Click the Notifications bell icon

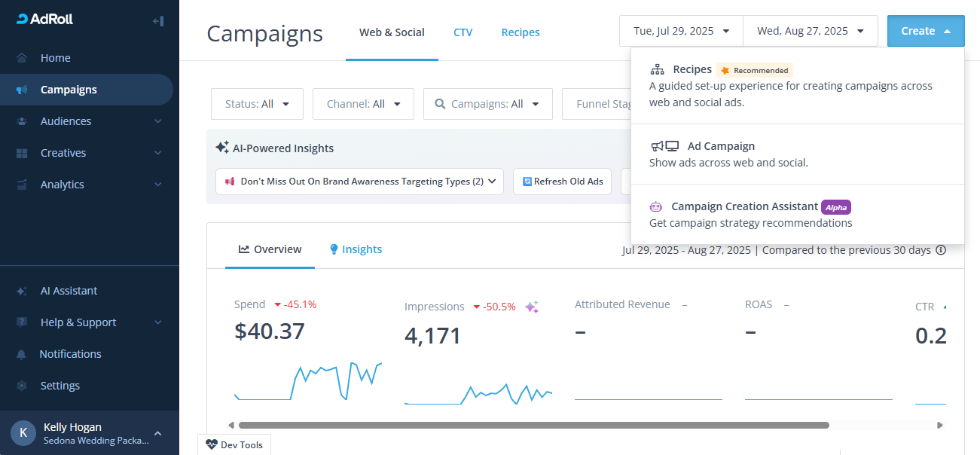22,354
